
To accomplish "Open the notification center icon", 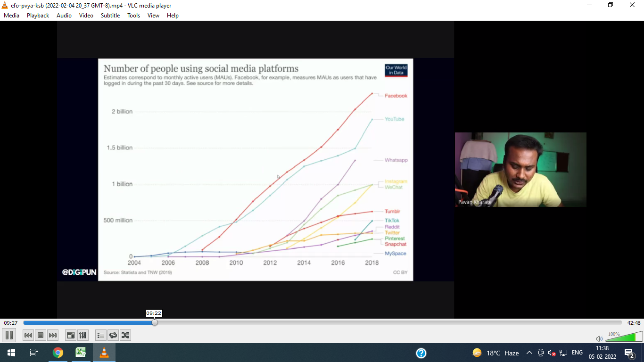I will pos(629,353).
